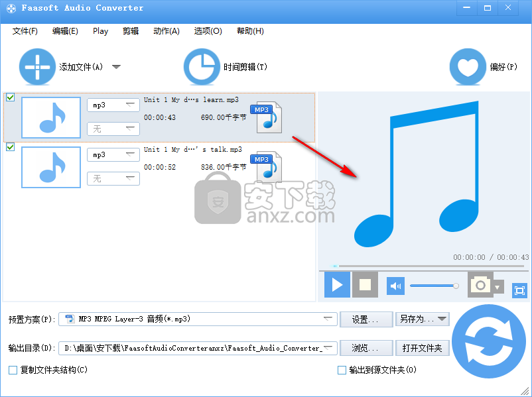Click the 打开文件夹 button
Image resolution: width=532 pixels, height=397 pixels.
coord(423,348)
